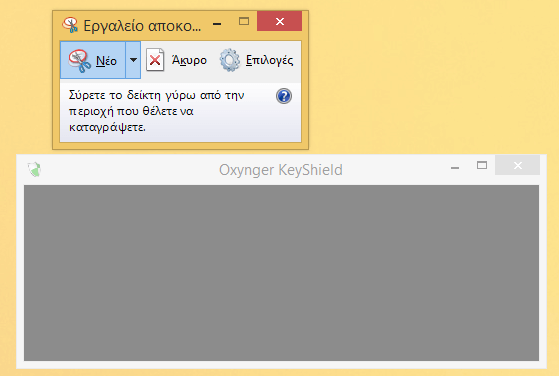The width and height of the screenshot is (559, 376).
Task: Minimize the Oxynger KeyShield window
Action: (455, 168)
